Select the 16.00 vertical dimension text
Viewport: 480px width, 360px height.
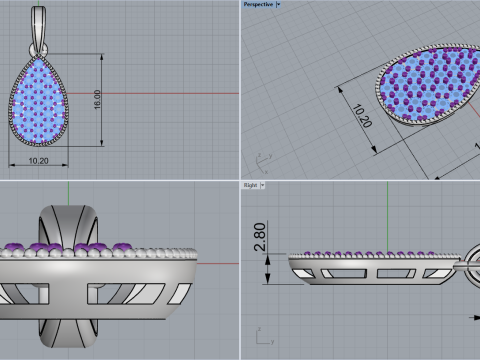pyautogui.click(x=97, y=99)
